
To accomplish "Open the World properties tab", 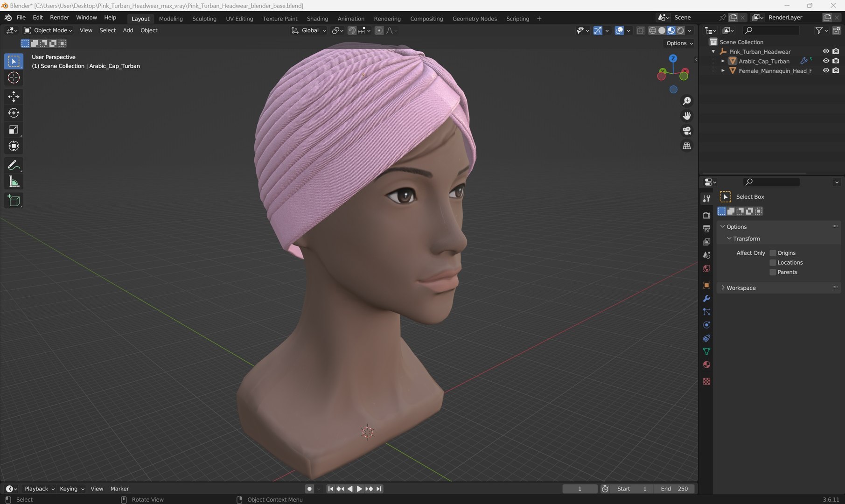I will click(x=706, y=268).
